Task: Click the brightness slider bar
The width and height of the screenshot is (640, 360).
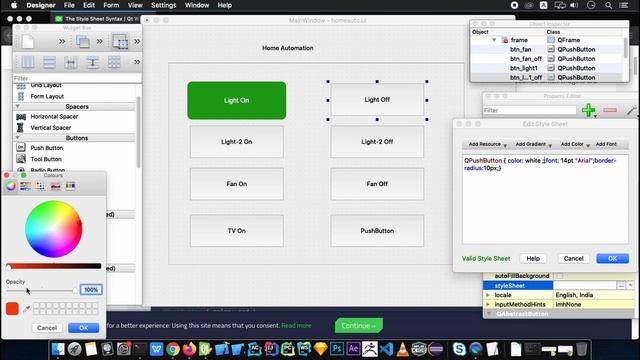Action: 54,266
